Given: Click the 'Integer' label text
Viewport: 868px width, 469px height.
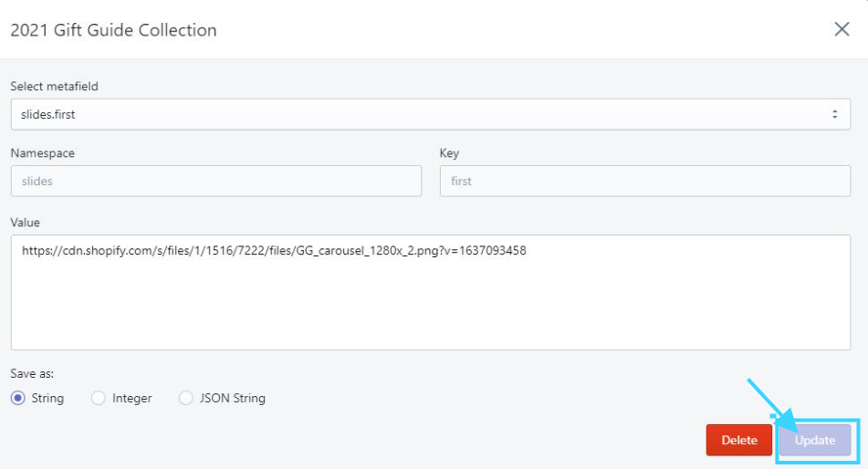Looking at the screenshot, I should [x=131, y=398].
